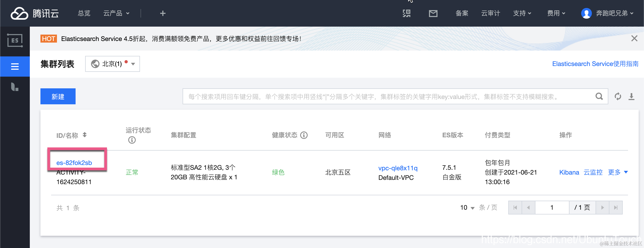Click 付费类型 column header
This screenshot has height=248, width=644.
click(x=498, y=135)
